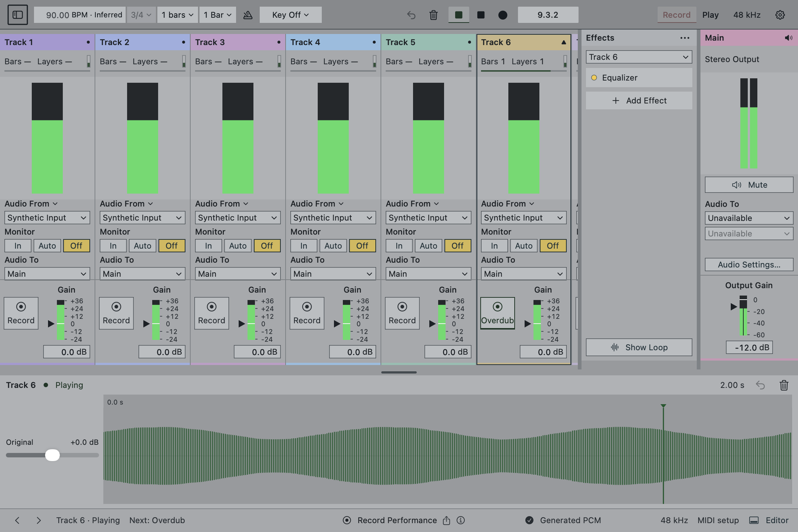The width and height of the screenshot is (798, 532).
Task: Open the 1 Bar quantize dropdown
Action: pyautogui.click(x=217, y=15)
